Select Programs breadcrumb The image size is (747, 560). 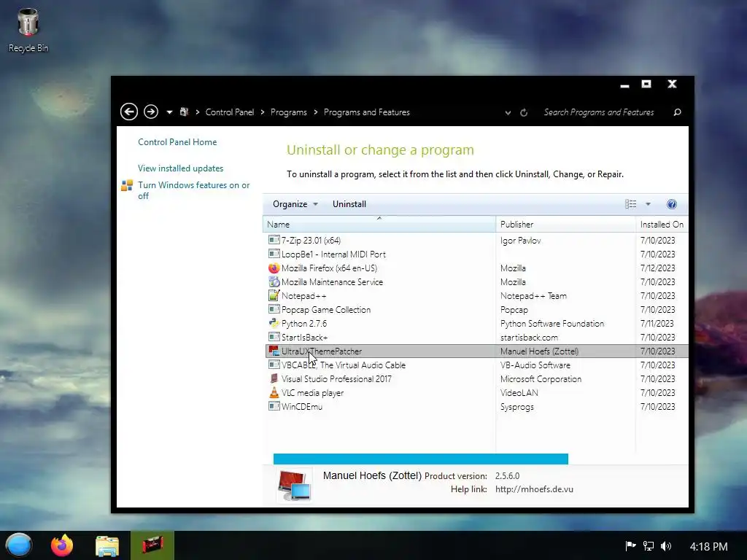289,112
